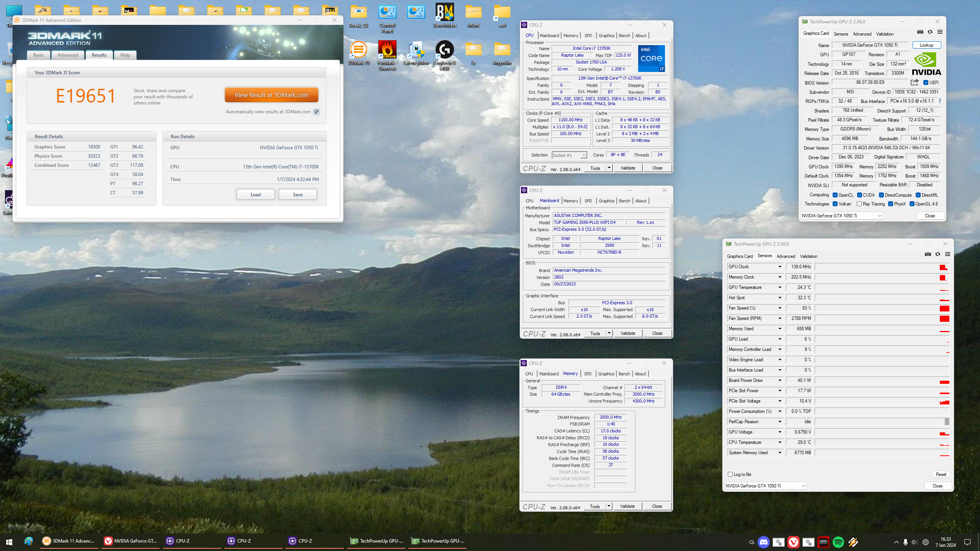Click the camera icon in GPU-Z Sensors window
This screenshot has height=551, width=980.
(928, 254)
